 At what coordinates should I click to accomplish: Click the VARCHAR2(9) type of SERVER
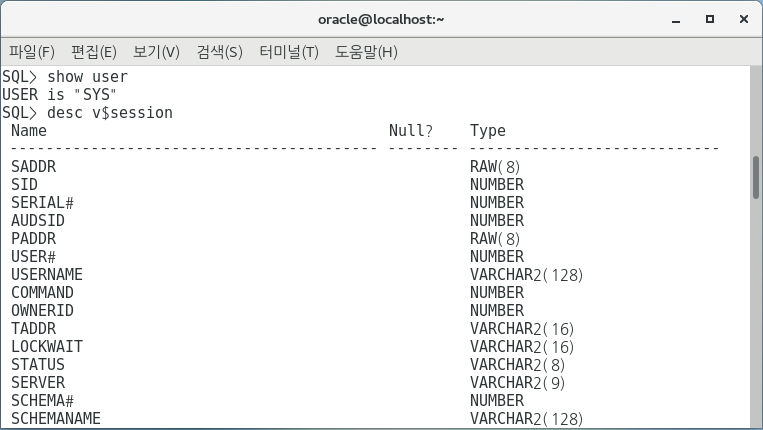click(517, 383)
